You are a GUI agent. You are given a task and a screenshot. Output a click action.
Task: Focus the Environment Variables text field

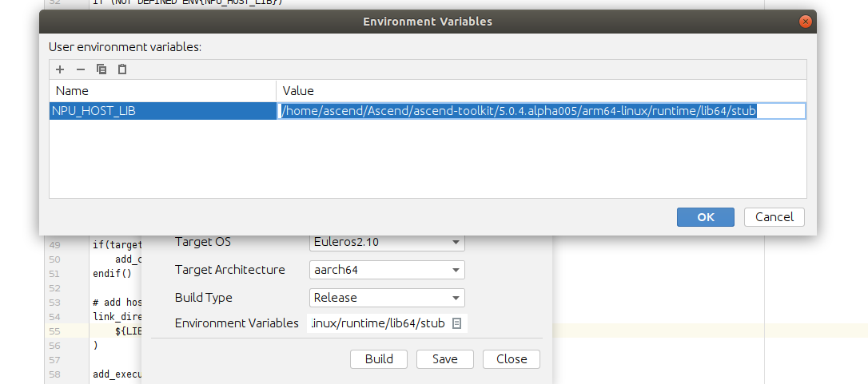pos(378,323)
